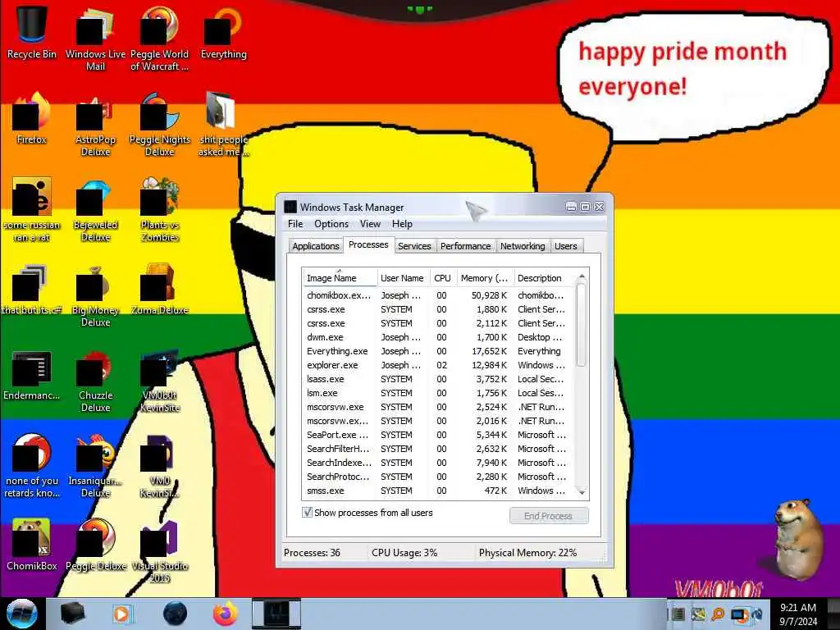Select the SearchIndexe... process row
This screenshot has width=840, height=630.
coord(438,463)
